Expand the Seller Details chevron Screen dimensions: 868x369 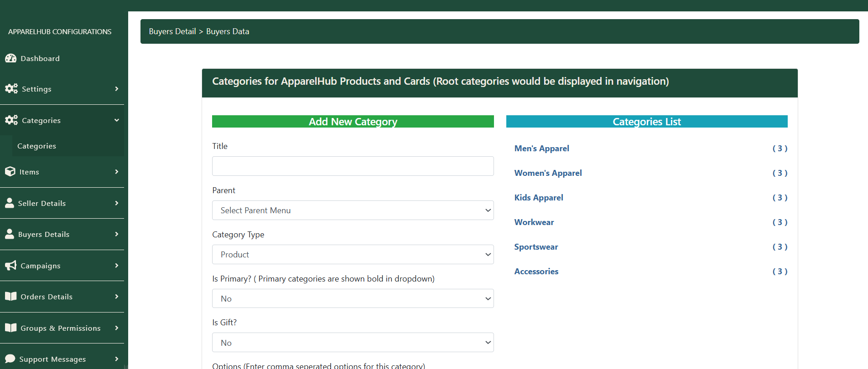(x=117, y=203)
